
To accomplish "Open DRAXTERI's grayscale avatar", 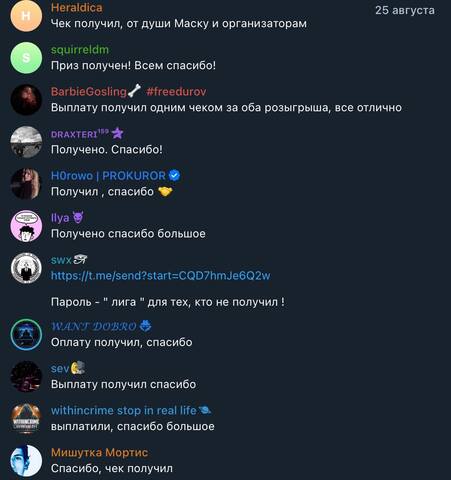I will tap(26, 142).
